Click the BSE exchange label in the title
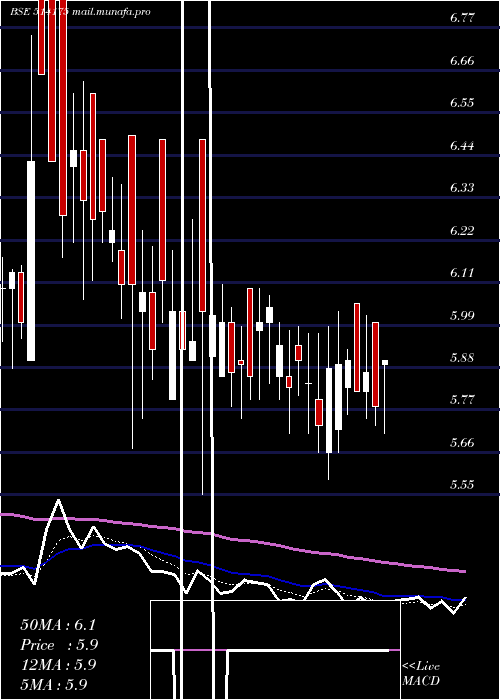 click(19, 12)
